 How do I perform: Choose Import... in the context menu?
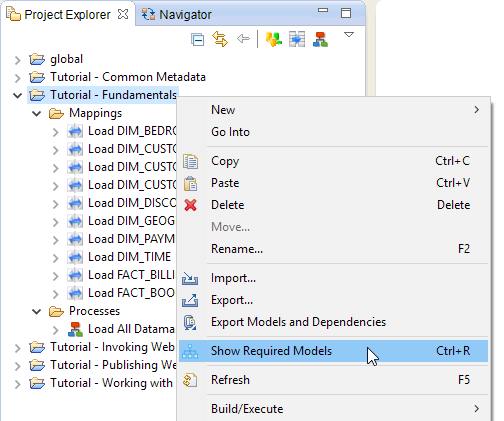(333, 278)
